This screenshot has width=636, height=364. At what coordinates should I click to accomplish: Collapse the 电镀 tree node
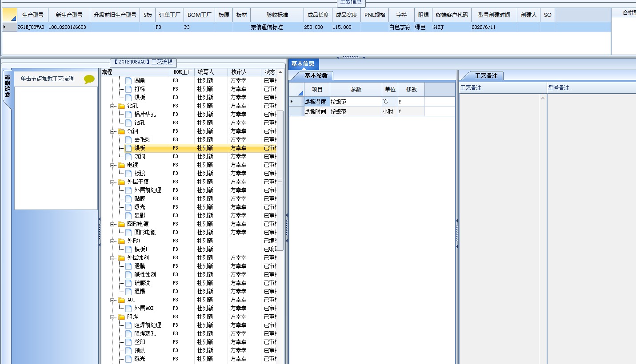pyautogui.click(x=113, y=165)
